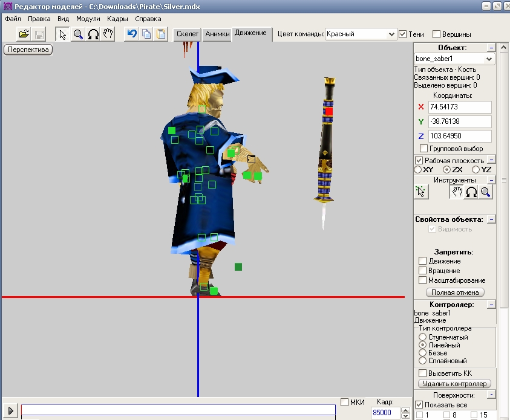Select the object selection tool under Инструменты
The height and width of the screenshot is (420, 510).
pyautogui.click(x=422, y=192)
